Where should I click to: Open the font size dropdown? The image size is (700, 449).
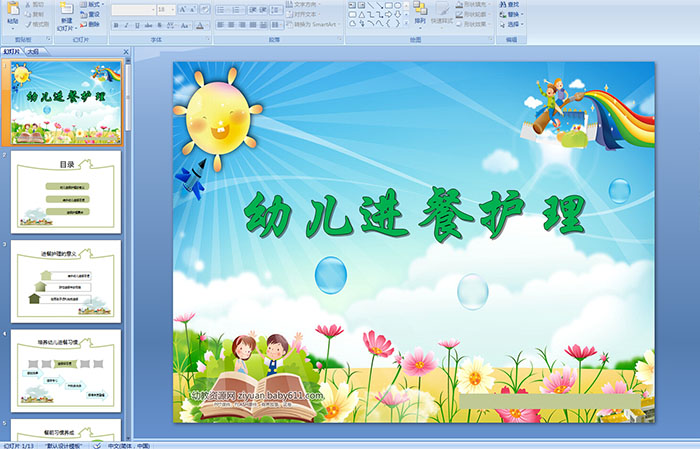coord(172,9)
